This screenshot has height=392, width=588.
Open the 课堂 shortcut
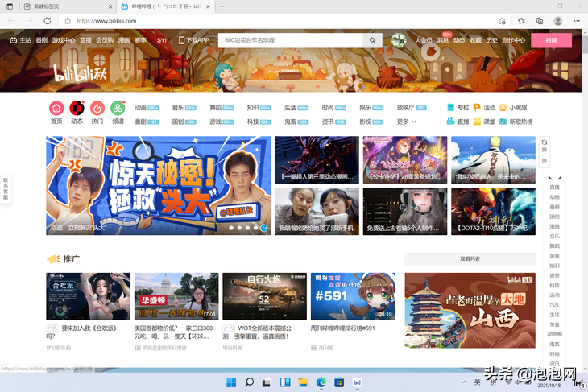tap(484, 122)
